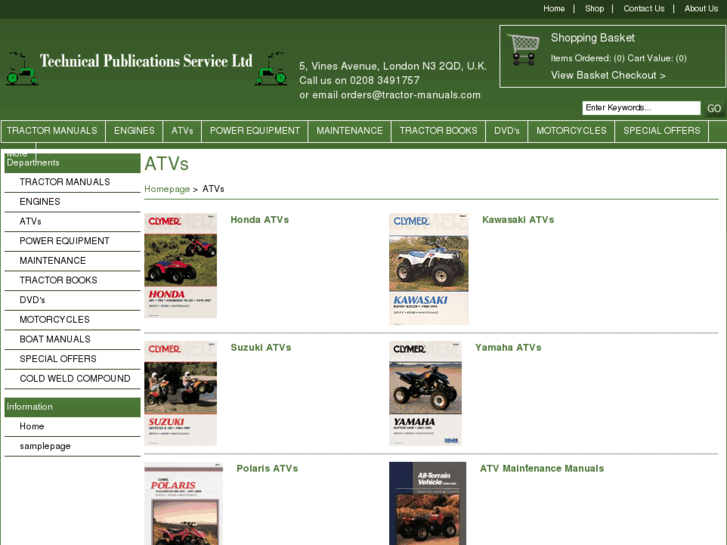The image size is (727, 545).
Task: Go to Contact Us page
Action: [644, 8]
